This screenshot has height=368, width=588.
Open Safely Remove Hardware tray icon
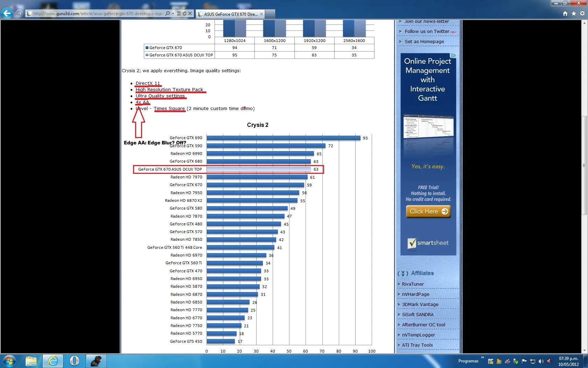pos(516,361)
